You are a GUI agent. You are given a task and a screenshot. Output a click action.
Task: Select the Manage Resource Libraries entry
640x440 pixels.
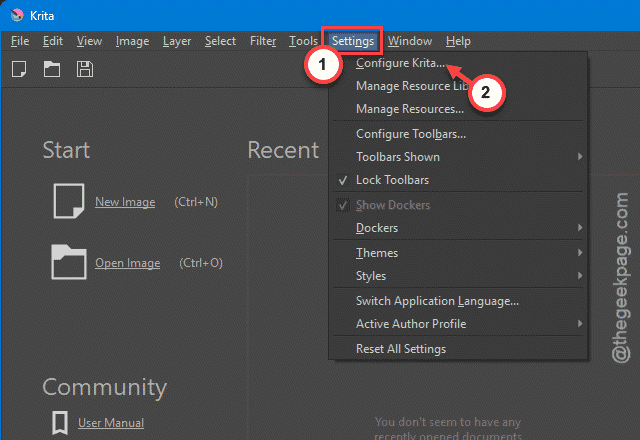tap(458, 86)
